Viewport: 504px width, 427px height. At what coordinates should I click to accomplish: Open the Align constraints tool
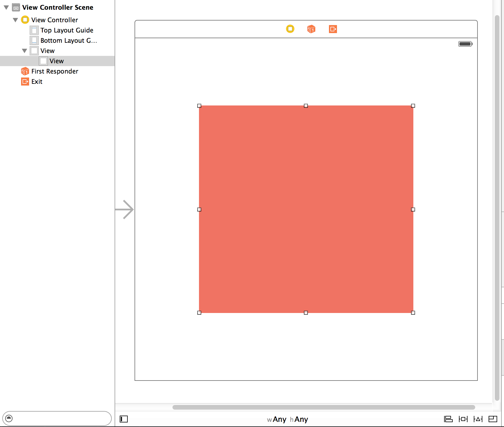pyautogui.click(x=448, y=419)
